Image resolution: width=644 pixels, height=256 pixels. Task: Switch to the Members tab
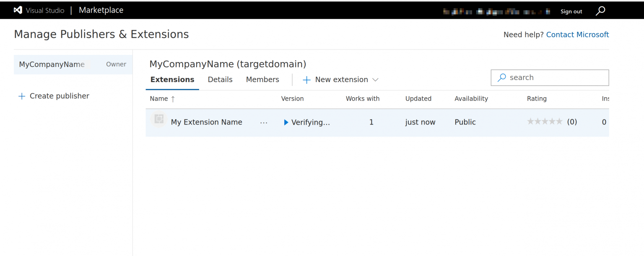point(262,79)
